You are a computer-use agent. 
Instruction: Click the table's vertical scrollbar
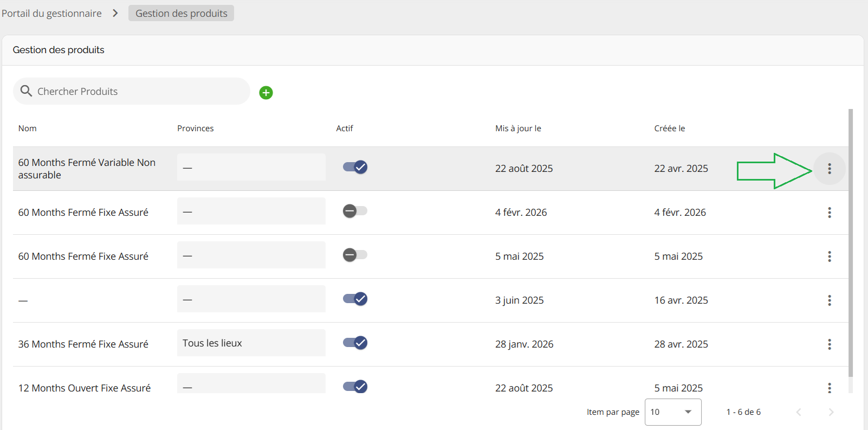click(x=850, y=244)
